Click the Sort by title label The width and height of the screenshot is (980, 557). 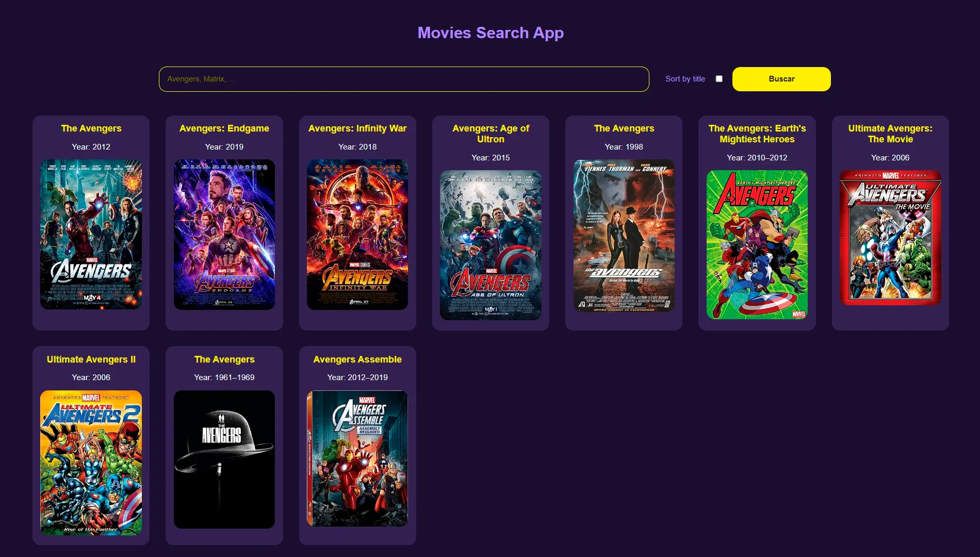pyautogui.click(x=685, y=79)
